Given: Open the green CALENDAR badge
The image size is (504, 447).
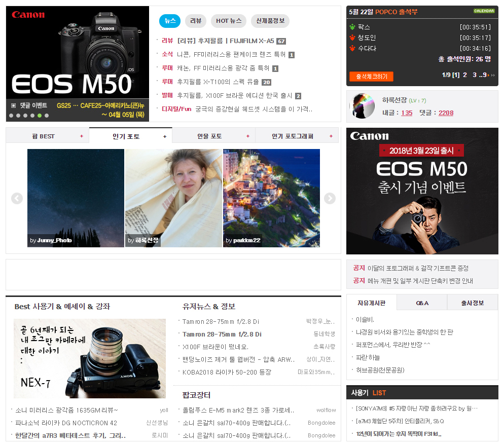Looking at the screenshot, I should 484,11.
